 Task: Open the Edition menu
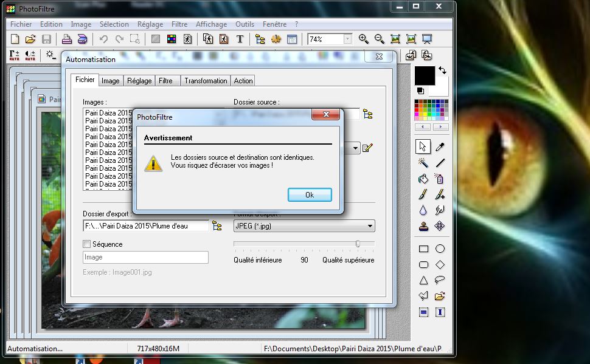(51, 24)
